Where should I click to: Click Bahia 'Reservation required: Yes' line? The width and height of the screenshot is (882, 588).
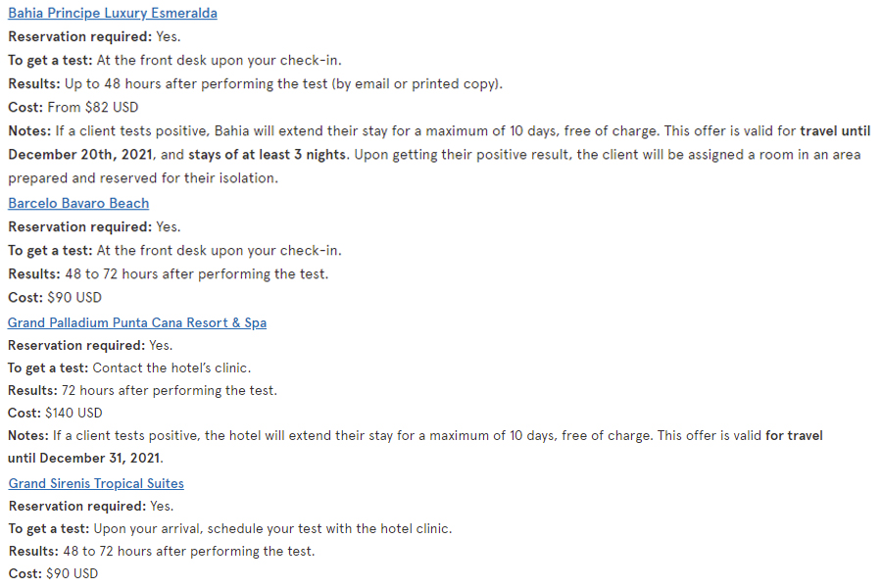pos(94,36)
